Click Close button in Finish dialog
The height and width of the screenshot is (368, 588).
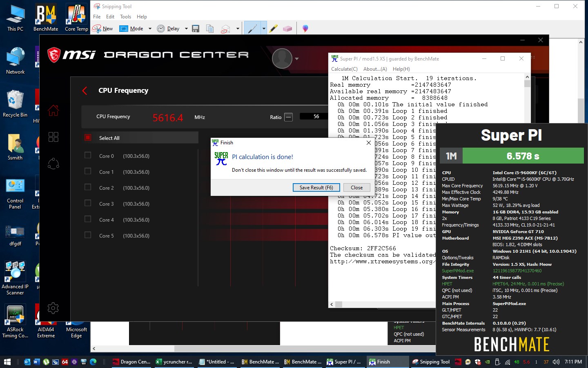[356, 187]
